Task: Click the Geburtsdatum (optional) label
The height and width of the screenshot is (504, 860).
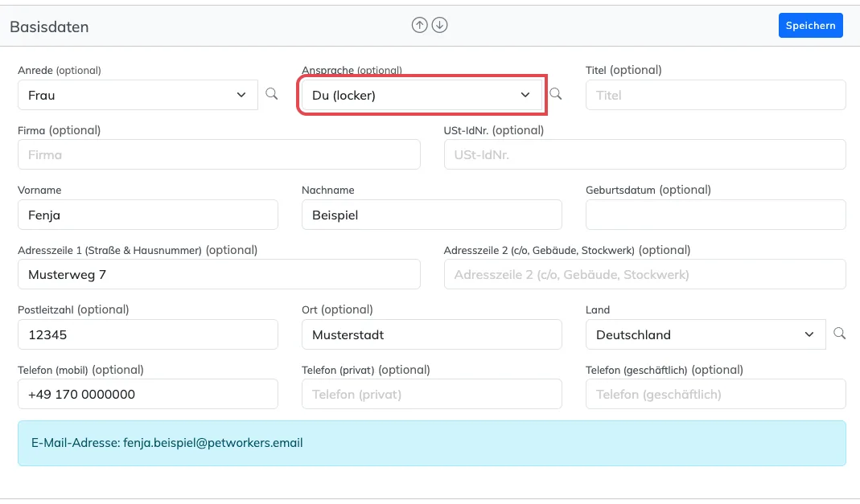Action: 648,190
